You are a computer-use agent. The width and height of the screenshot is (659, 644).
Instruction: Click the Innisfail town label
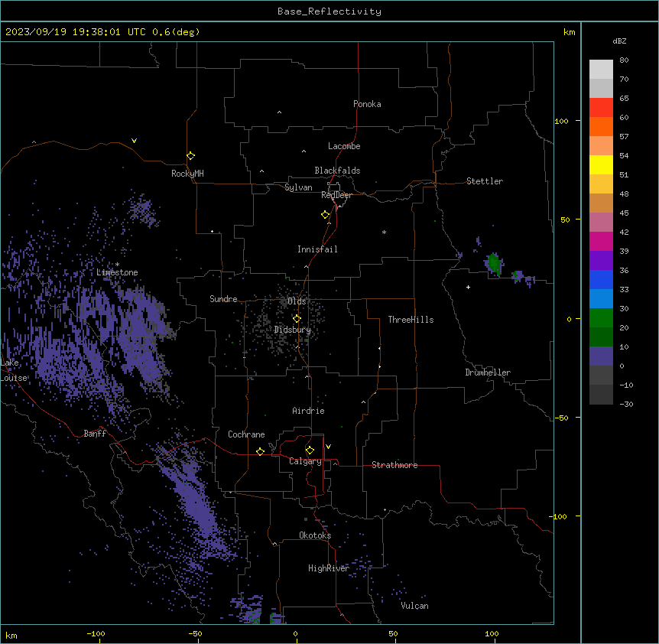[317, 249]
